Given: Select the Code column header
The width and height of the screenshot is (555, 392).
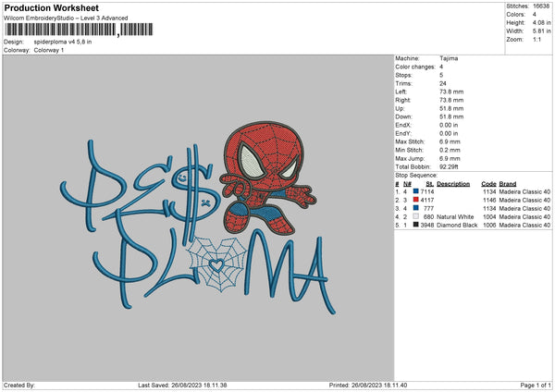Looking at the screenshot, I should [x=489, y=183].
